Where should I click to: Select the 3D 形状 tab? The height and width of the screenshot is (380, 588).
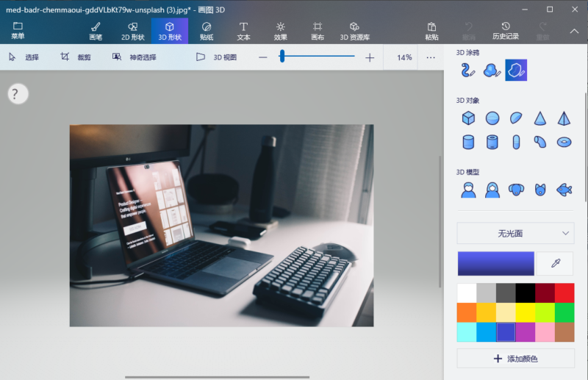point(170,31)
